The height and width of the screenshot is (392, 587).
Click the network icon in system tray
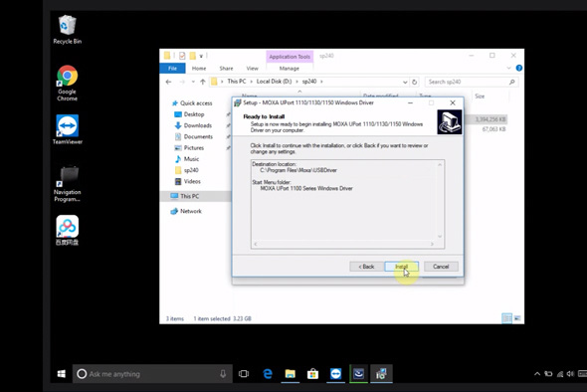coord(560,374)
